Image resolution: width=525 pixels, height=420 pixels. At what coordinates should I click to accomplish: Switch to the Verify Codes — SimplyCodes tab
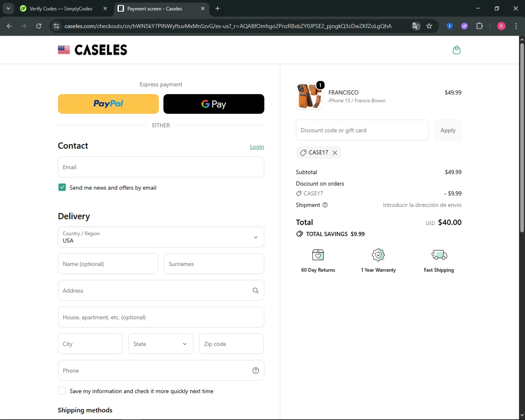[61, 9]
